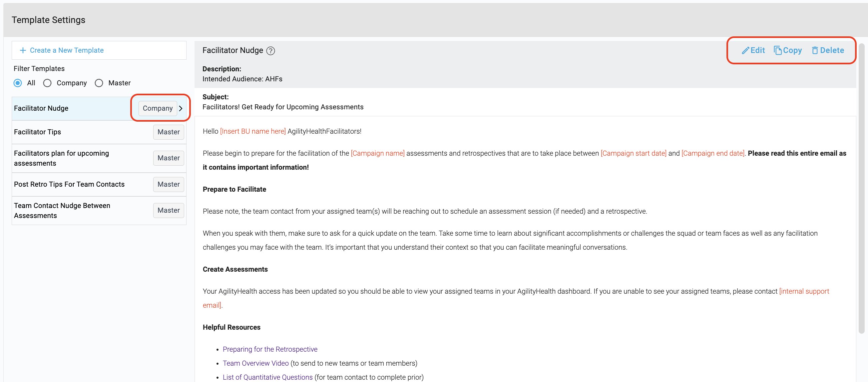This screenshot has height=382, width=868.
Task: Click Master badge on Team Contact Nudge row
Action: coord(169,210)
